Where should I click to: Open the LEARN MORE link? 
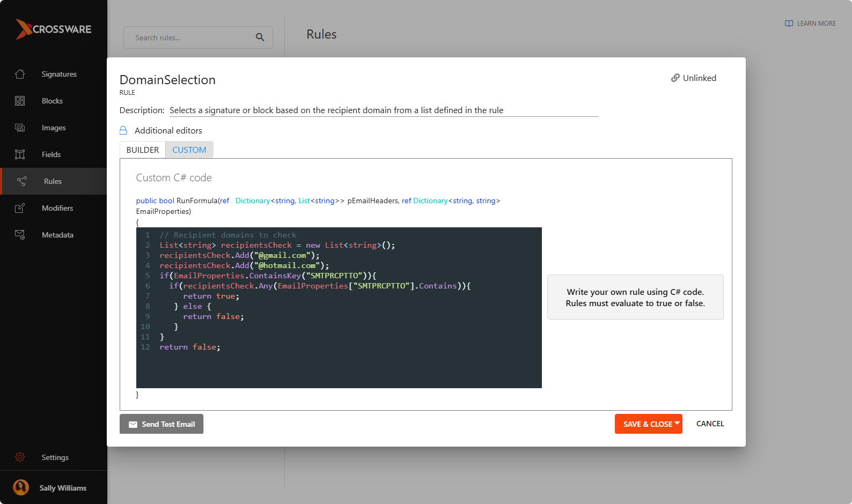pos(810,24)
